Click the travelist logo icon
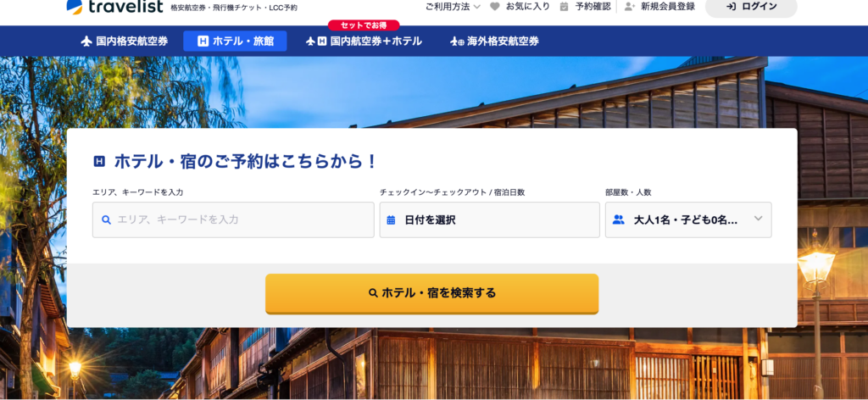The width and height of the screenshot is (868, 400). point(75,7)
